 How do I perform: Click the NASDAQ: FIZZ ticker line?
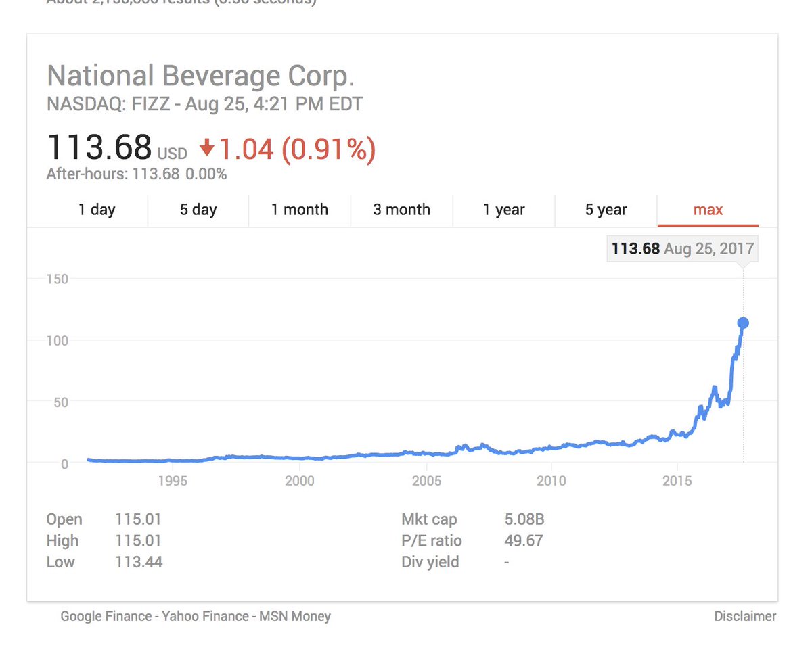pos(204,105)
